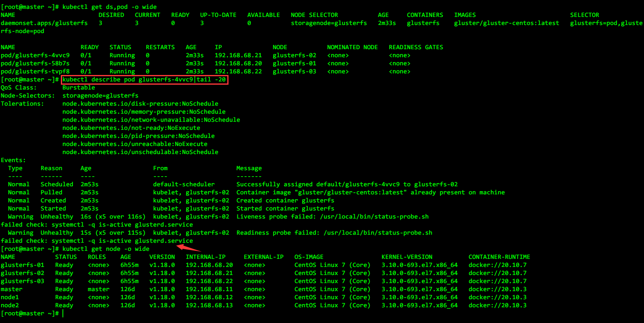Click the "CURRENT" column header

point(147,15)
